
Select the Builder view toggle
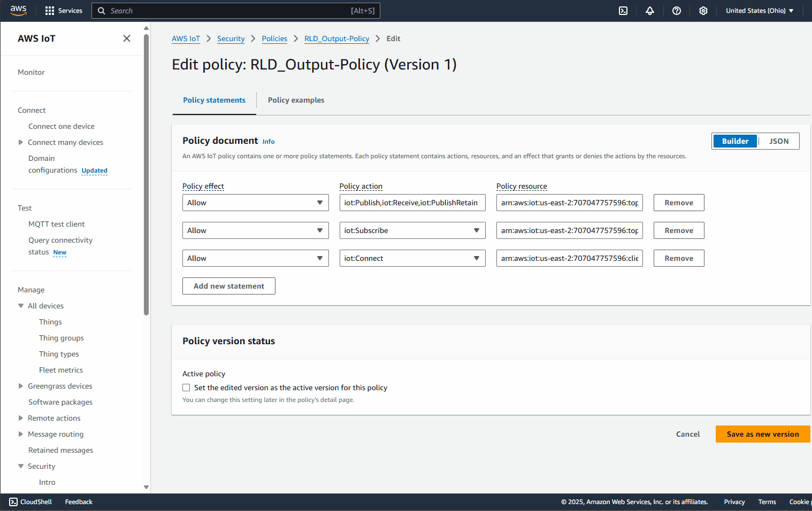coord(735,141)
